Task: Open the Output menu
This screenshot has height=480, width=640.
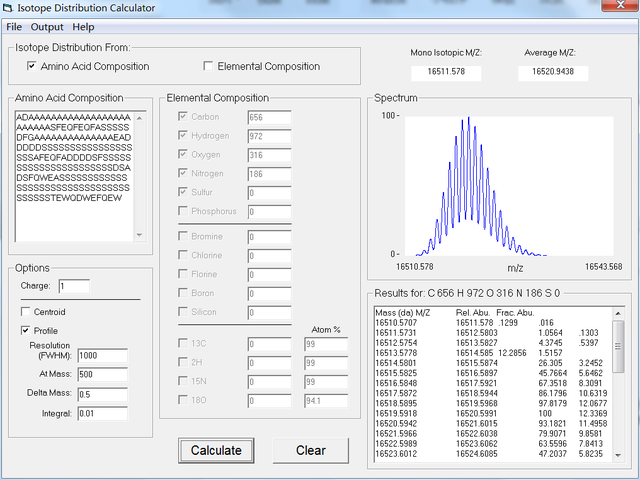Action: pyautogui.click(x=46, y=27)
